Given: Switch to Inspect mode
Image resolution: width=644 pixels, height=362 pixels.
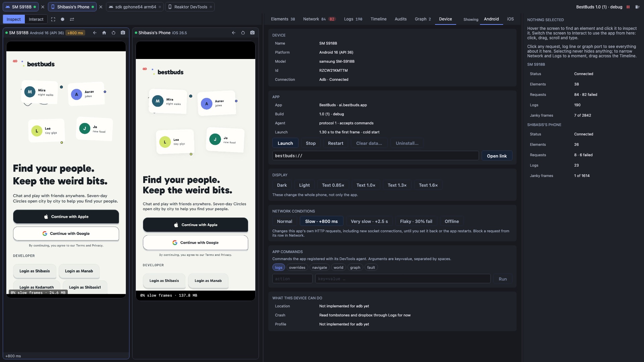Looking at the screenshot, I should click(x=14, y=19).
